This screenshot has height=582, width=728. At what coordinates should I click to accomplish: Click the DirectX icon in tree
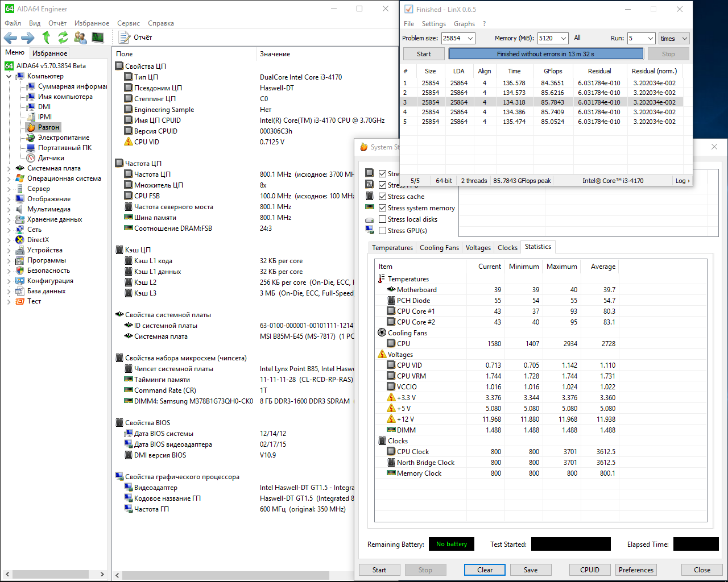pos(20,240)
